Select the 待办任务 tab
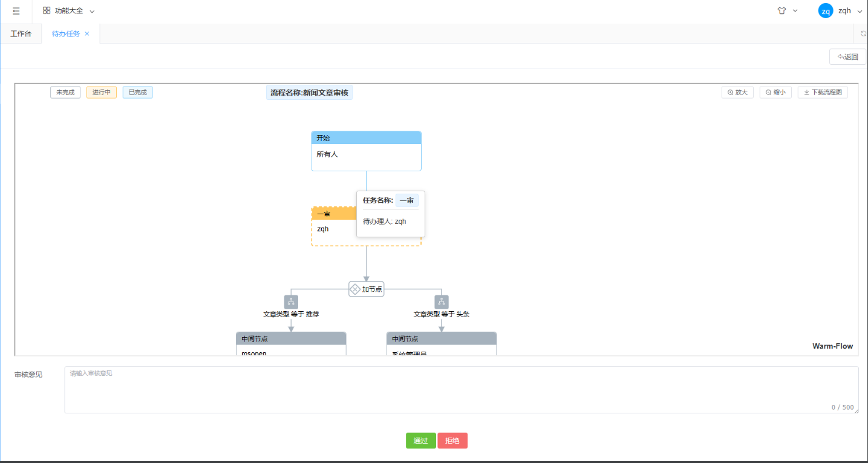This screenshot has width=868, height=463. pos(65,34)
